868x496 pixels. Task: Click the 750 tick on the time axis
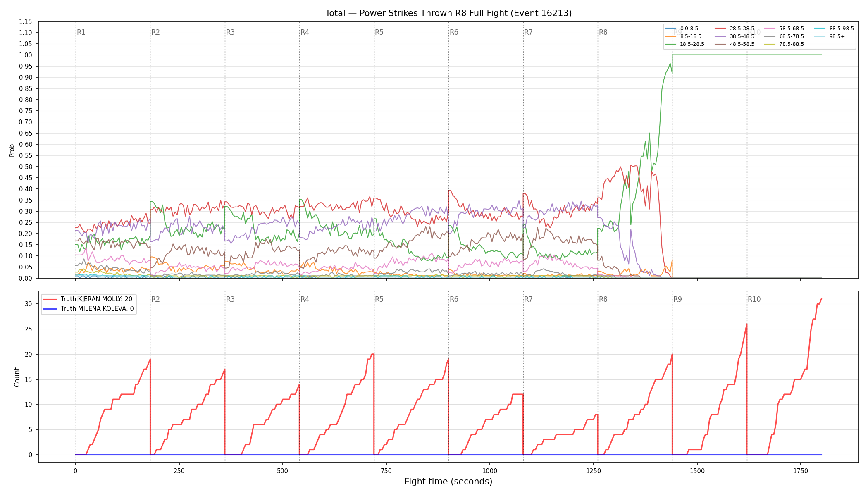point(386,471)
